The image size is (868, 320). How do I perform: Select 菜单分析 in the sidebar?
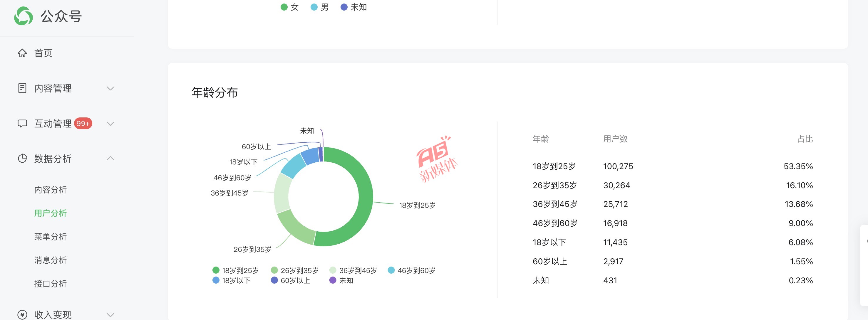tap(51, 237)
